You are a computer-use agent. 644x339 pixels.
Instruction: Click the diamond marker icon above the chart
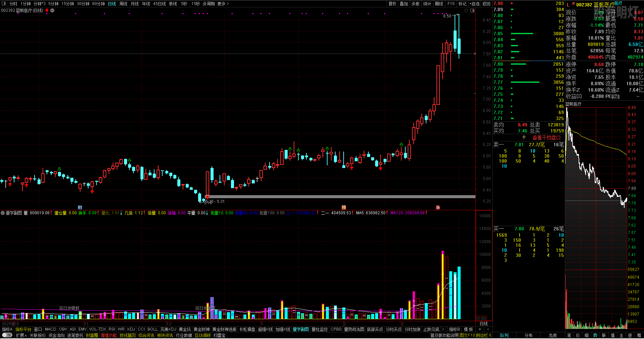point(466,11)
